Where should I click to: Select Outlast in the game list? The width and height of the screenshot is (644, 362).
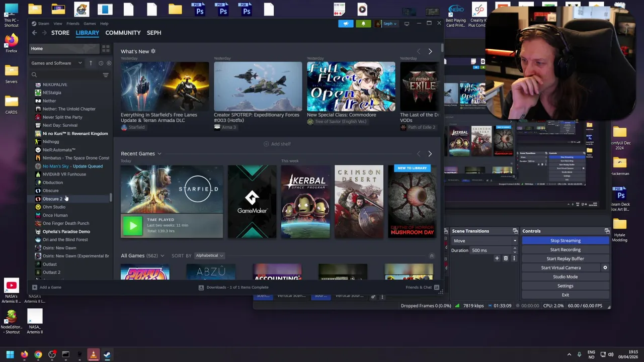[x=49, y=264]
